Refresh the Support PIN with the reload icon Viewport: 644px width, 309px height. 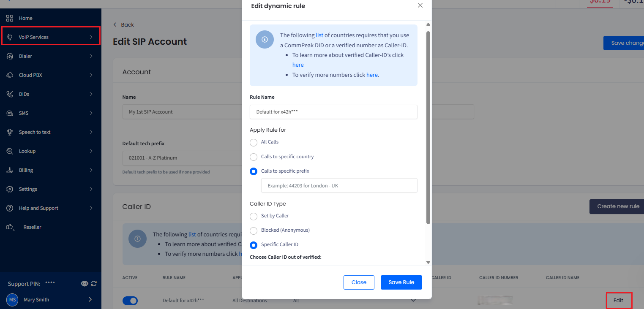[94, 284]
